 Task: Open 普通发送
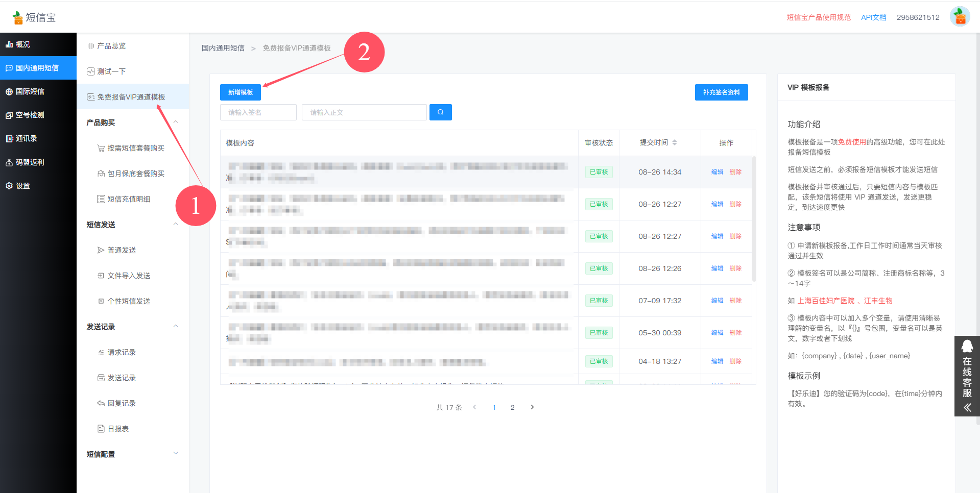click(x=133, y=250)
